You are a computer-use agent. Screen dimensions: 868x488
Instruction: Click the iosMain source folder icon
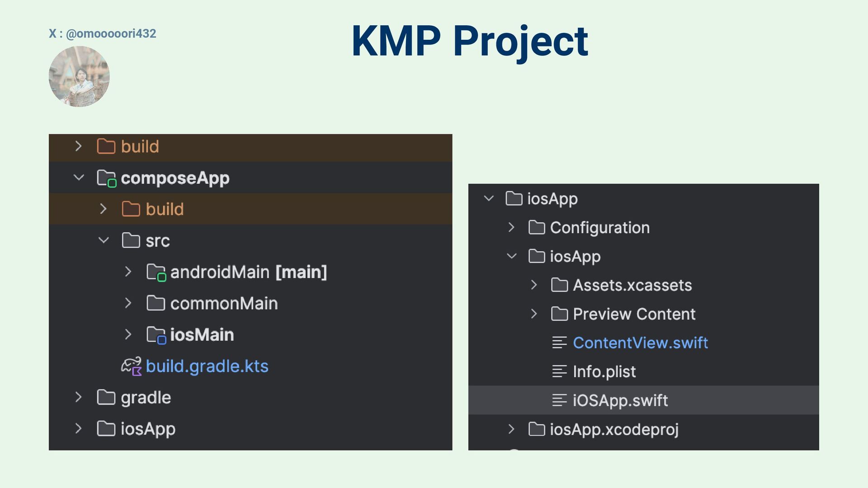pyautogui.click(x=156, y=335)
